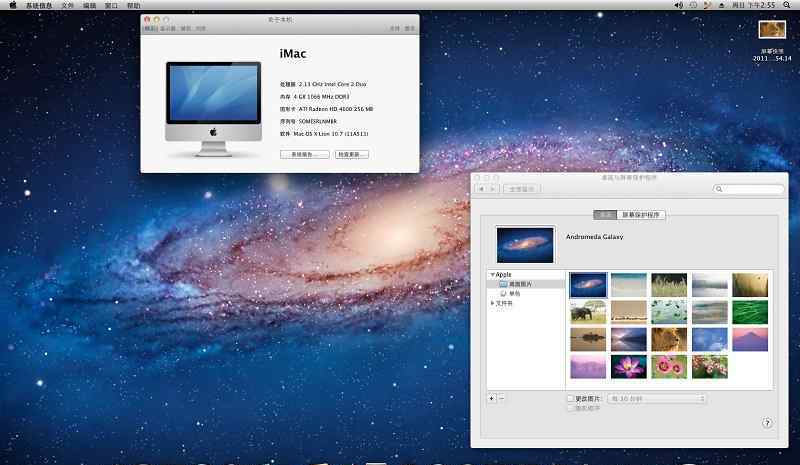The image size is (800, 465).
Task: Choose the teal floral pattern wallpaper
Action: pyautogui.click(x=669, y=312)
